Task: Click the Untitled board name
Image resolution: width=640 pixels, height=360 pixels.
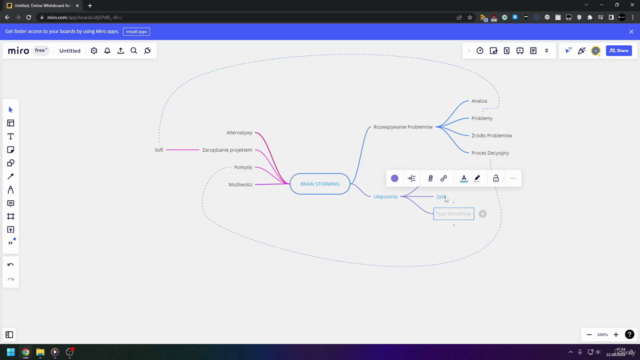Action: tap(70, 51)
